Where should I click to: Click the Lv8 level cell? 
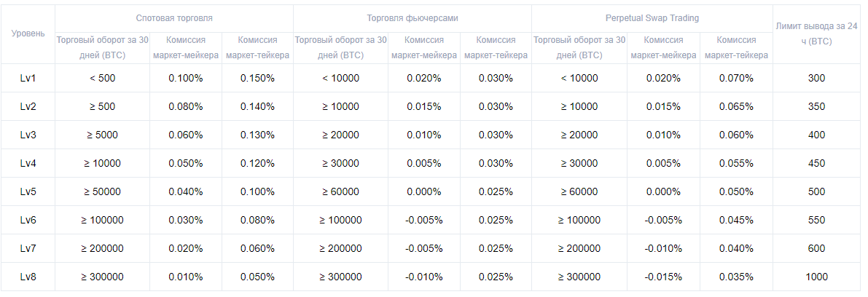(28, 277)
